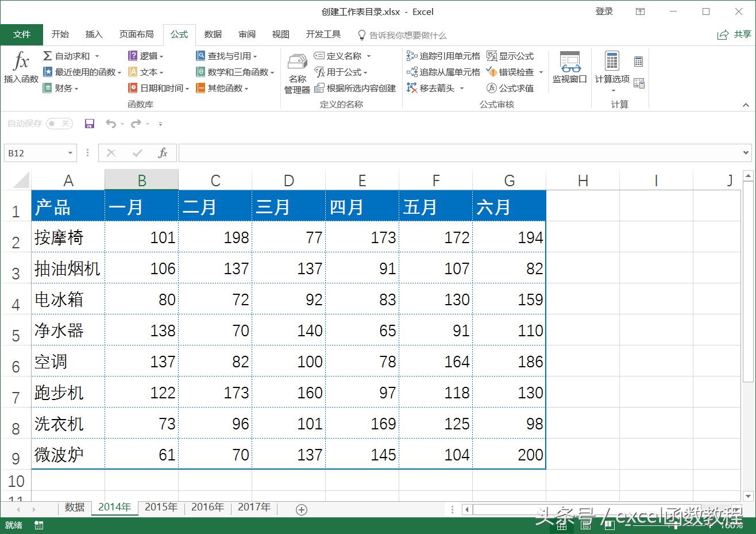Toggle 自动保存 (AutoSave) on
This screenshot has height=534, width=756.
tap(59, 124)
